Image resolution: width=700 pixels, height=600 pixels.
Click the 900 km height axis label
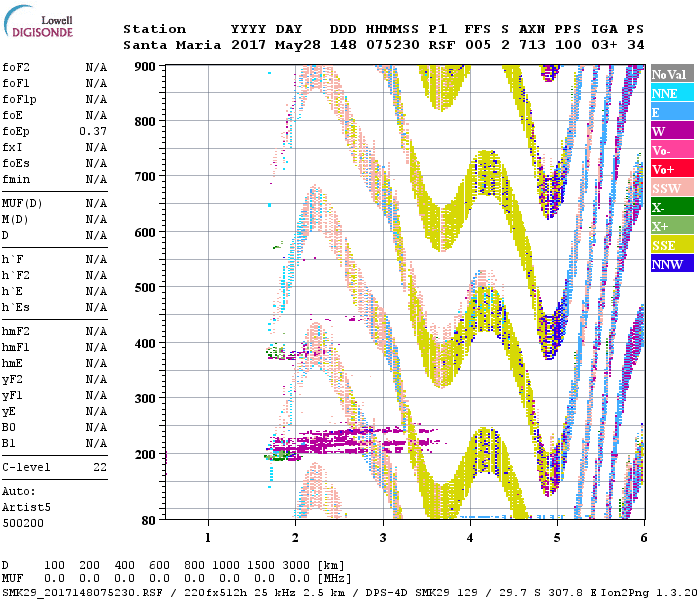[145, 67]
